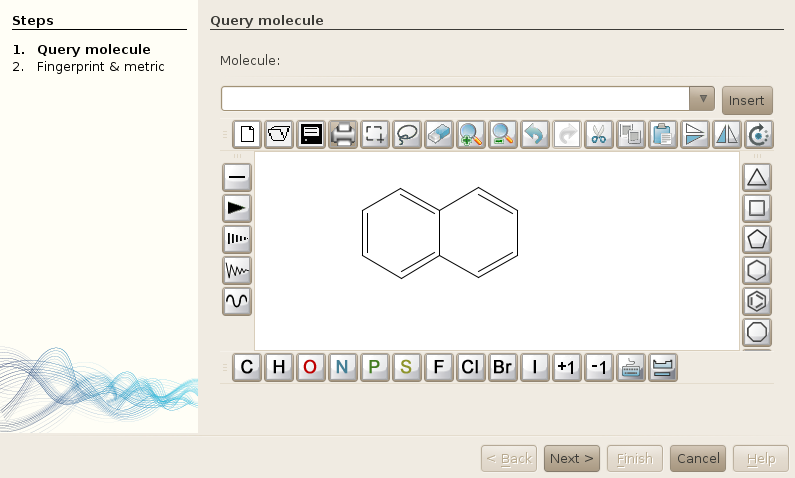The height and width of the screenshot is (478, 795).
Task: Open the Molecule dropdown arrow
Action: tap(702, 99)
